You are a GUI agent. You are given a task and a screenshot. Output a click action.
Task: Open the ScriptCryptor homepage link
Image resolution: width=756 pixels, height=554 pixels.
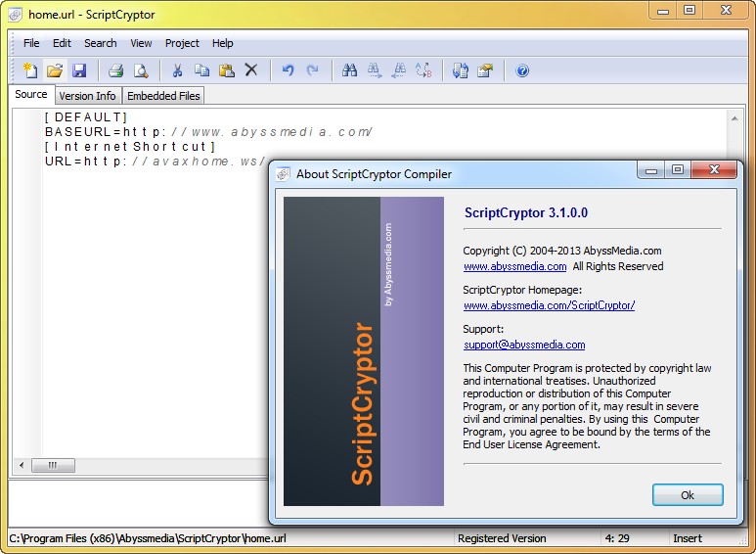550,305
